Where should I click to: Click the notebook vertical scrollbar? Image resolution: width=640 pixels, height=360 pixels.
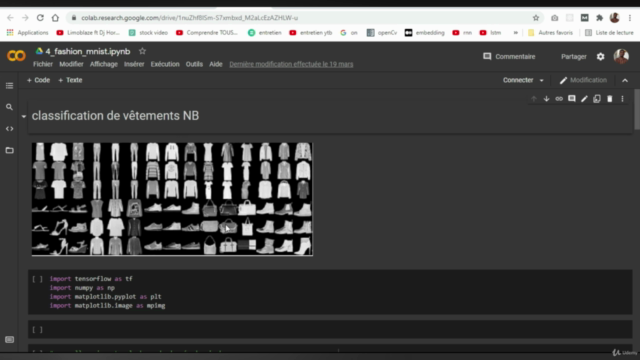(x=637, y=110)
